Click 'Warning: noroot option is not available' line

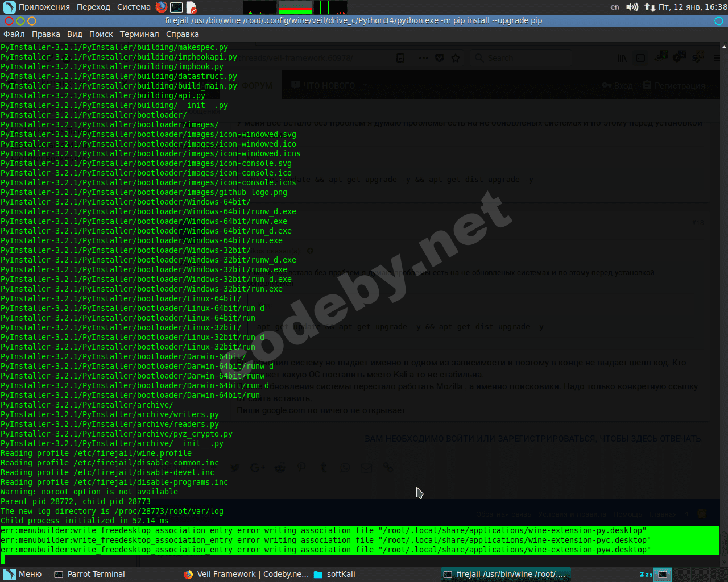[x=89, y=492]
